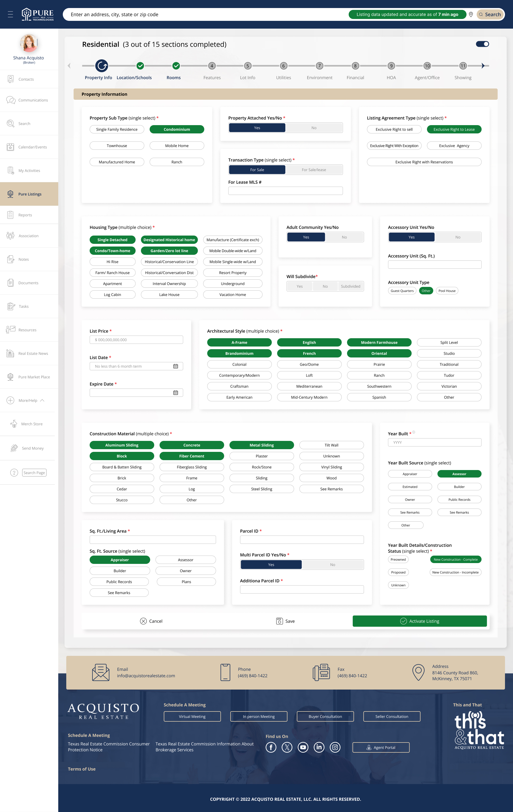The image size is (513, 812).
Task: Open Communications chat bubble icon
Action: pos(11,100)
